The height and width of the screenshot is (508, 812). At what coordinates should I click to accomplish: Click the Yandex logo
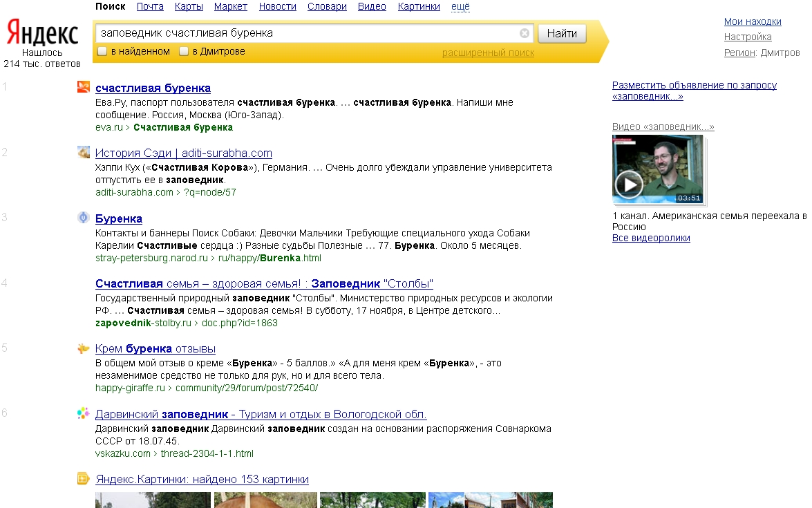click(x=42, y=33)
